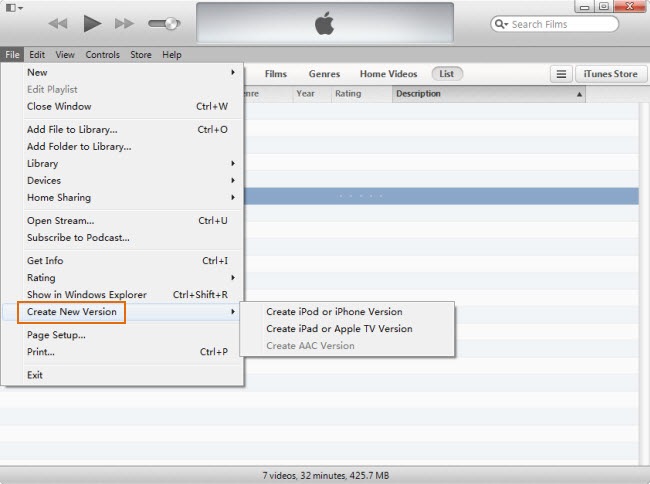This screenshot has height=484, width=650.
Task: Expand the Library submenu
Action: point(131,163)
